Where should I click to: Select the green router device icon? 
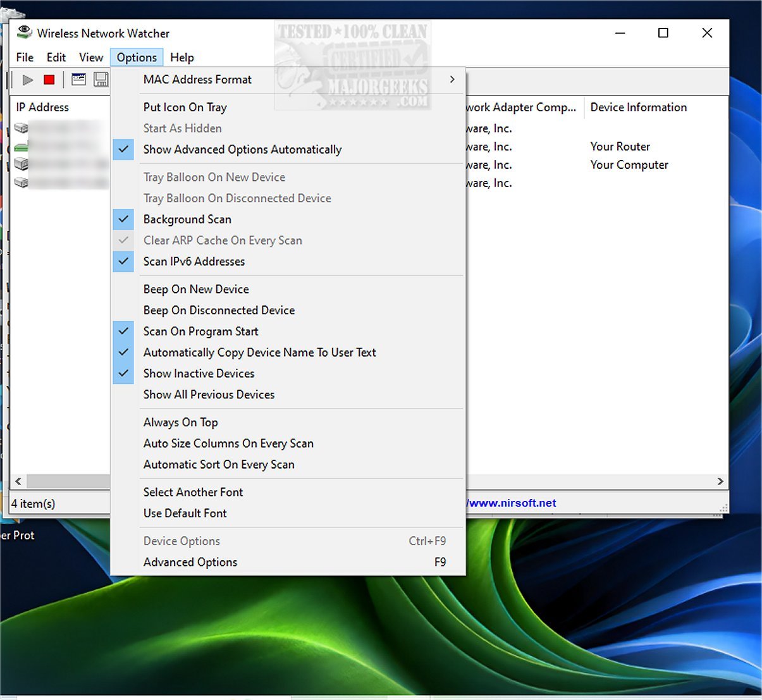pos(21,147)
